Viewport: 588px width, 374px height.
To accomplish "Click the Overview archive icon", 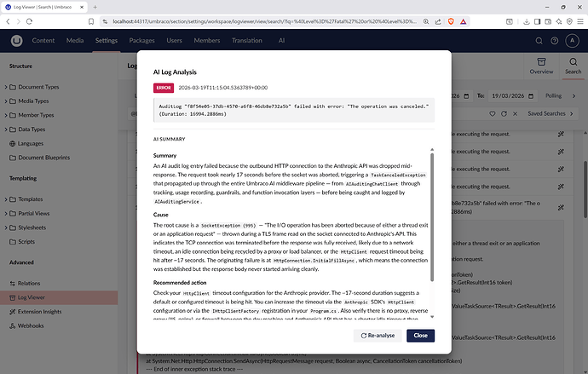I will (541, 62).
